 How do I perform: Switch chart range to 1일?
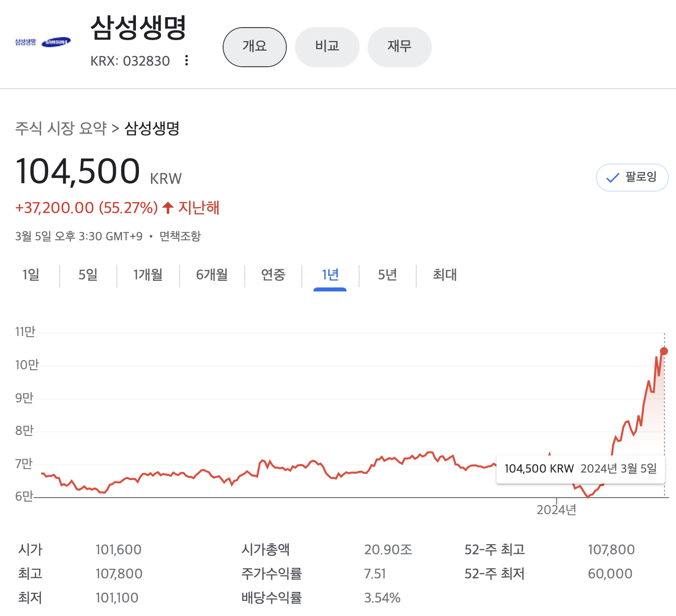pos(31,275)
